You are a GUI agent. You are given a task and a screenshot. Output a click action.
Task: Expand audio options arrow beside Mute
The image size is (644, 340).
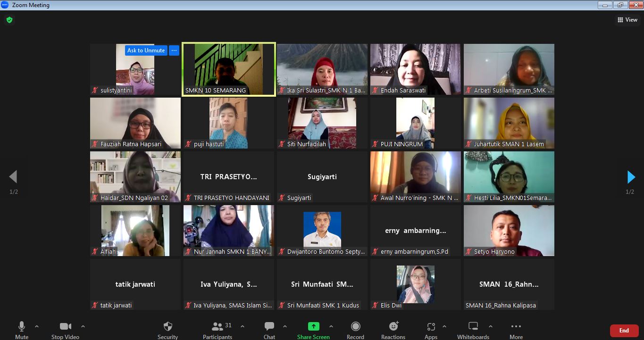click(x=37, y=326)
